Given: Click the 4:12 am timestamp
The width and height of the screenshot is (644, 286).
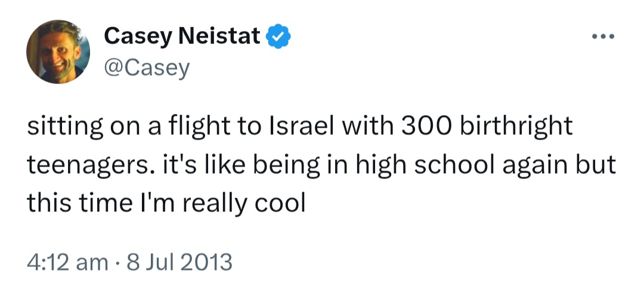Looking at the screenshot, I should [67, 263].
